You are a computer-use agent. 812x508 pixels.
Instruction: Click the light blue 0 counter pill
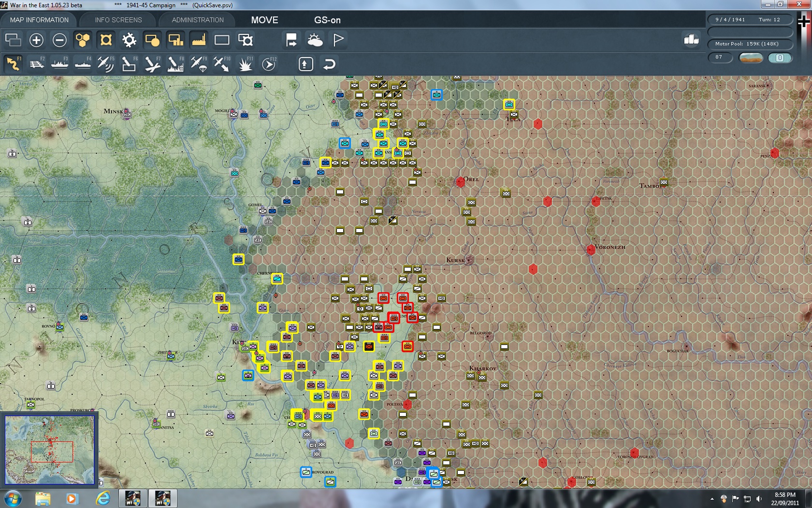[x=780, y=58]
